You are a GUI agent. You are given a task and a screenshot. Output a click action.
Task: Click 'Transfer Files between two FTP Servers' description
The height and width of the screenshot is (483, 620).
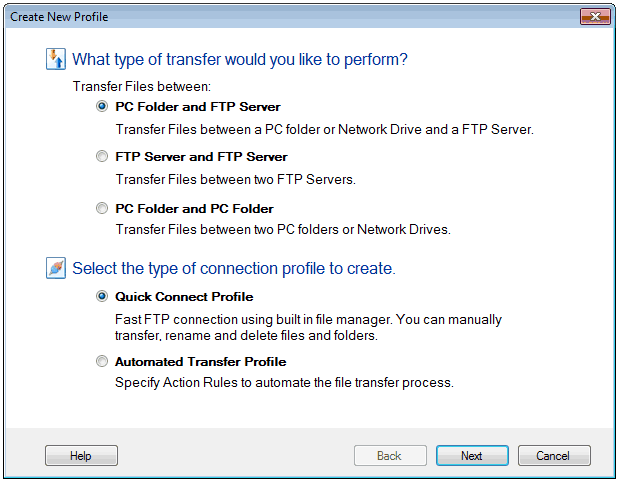pyautogui.click(x=236, y=180)
